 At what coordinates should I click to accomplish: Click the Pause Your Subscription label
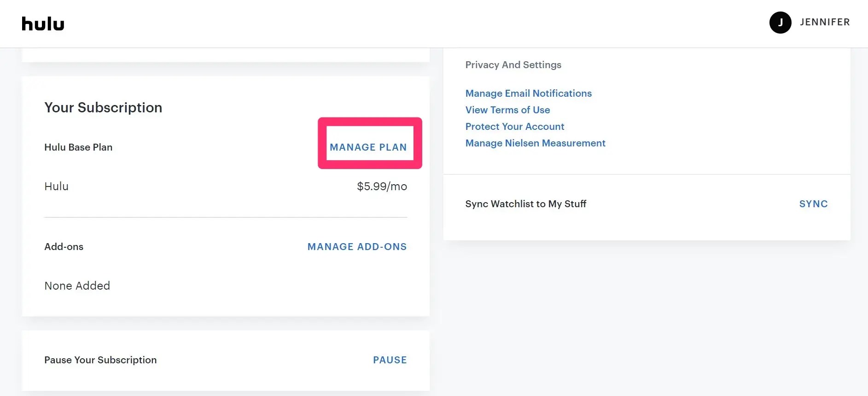point(100,360)
